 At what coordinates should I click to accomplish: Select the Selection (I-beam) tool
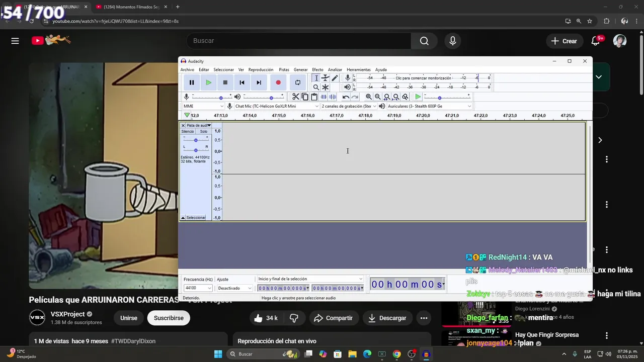tap(316, 78)
